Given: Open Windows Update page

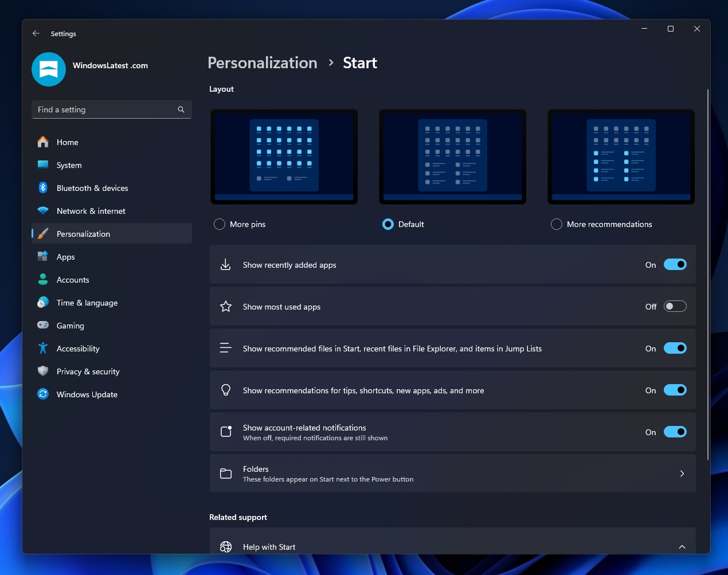Looking at the screenshot, I should pos(112,394).
